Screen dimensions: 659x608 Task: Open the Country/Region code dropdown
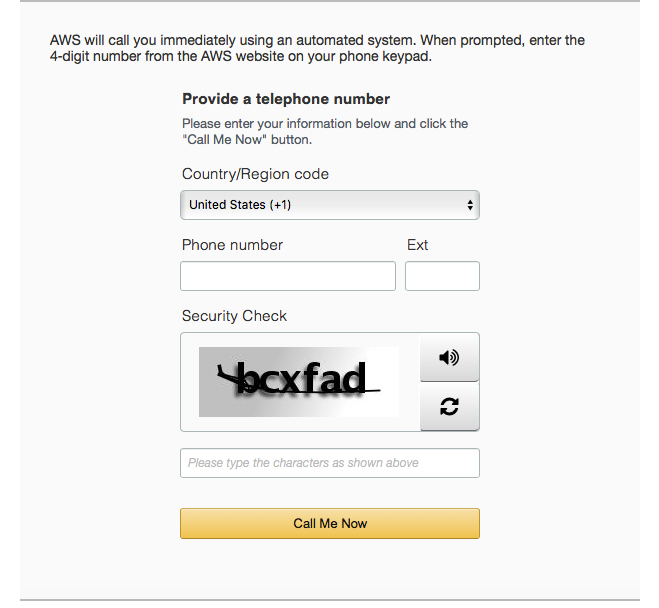pos(330,205)
